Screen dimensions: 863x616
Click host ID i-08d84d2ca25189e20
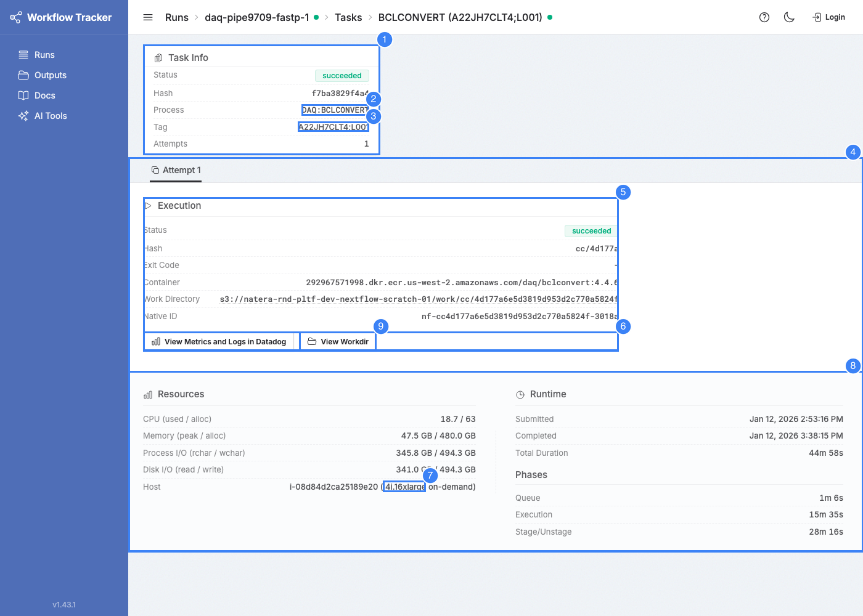333,487
